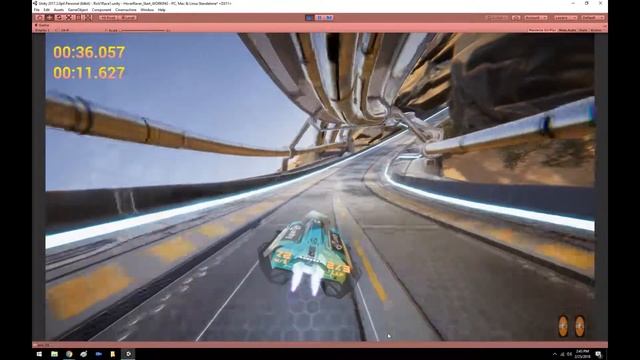Toggle the Pivot/Center handle button
The image size is (640, 360).
pyautogui.click(x=108, y=18)
